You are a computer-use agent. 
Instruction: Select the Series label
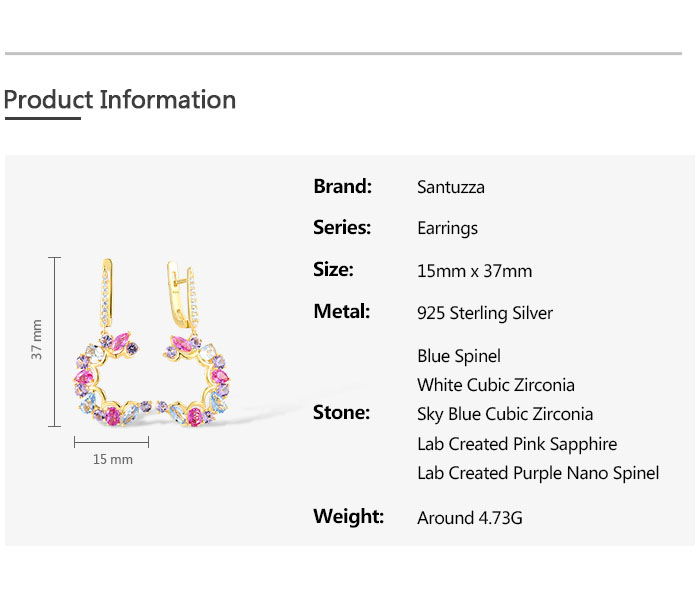(x=342, y=228)
